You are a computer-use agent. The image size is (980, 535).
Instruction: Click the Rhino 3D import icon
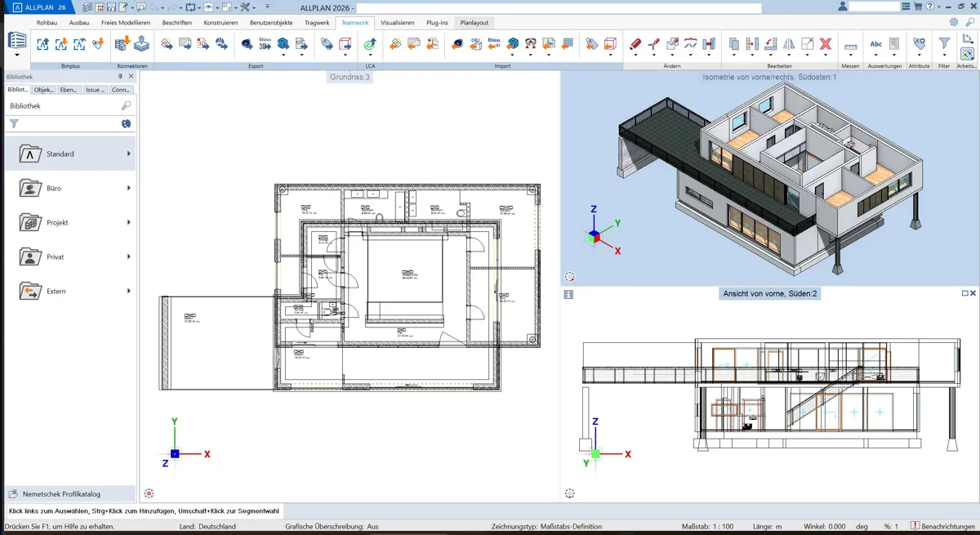coord(493,43)
